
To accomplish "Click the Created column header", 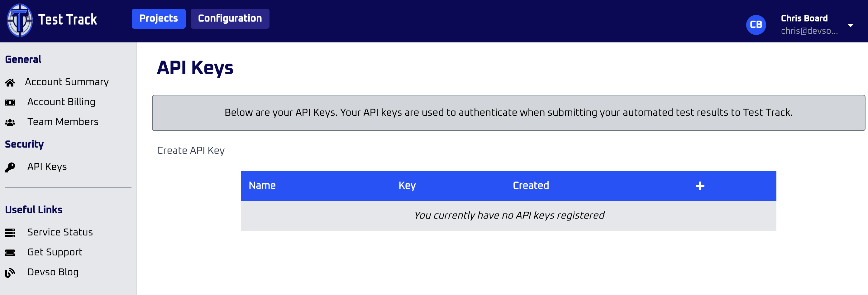I will (531, 186).
